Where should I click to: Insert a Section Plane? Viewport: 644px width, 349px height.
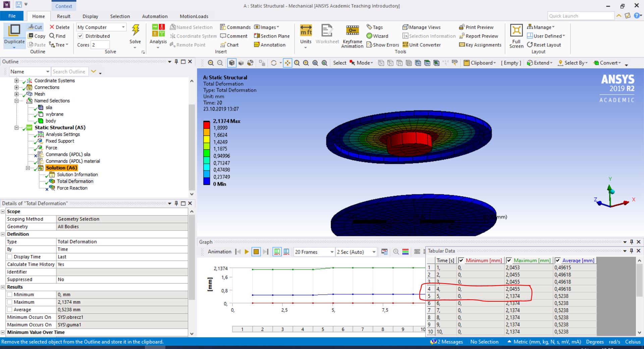[x=271, y=36]
